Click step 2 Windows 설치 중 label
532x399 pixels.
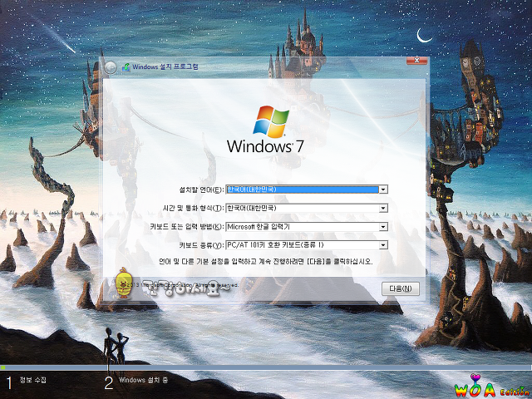point(143,380)
